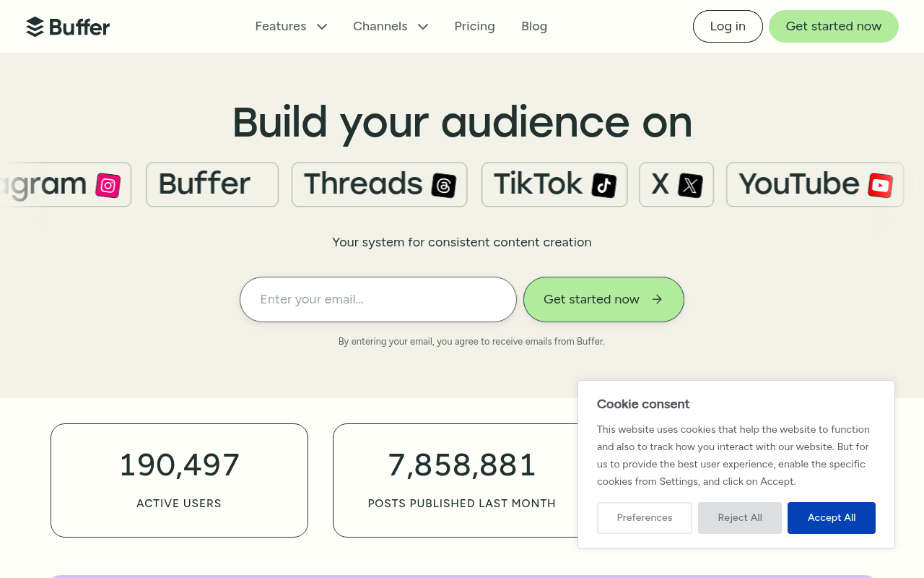Select the TikTok icon
The width and height of the screenshot is (924, 578).
pos(605,185)
